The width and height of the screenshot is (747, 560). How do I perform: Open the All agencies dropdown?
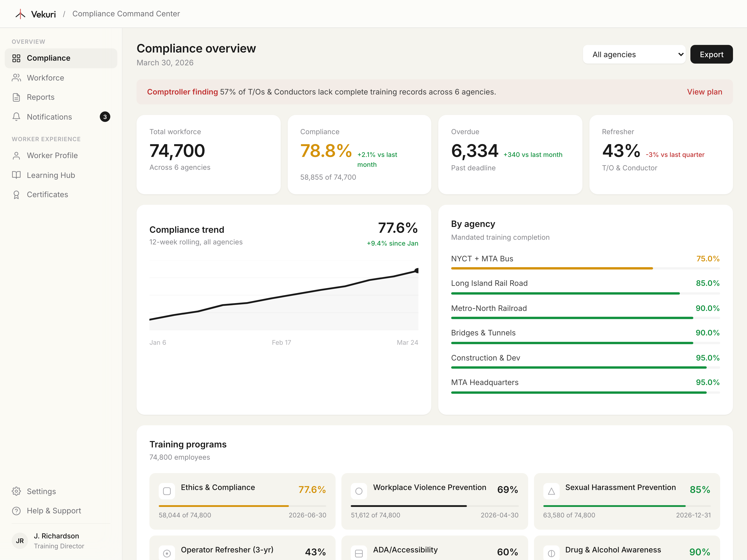(x=634, y=54)
